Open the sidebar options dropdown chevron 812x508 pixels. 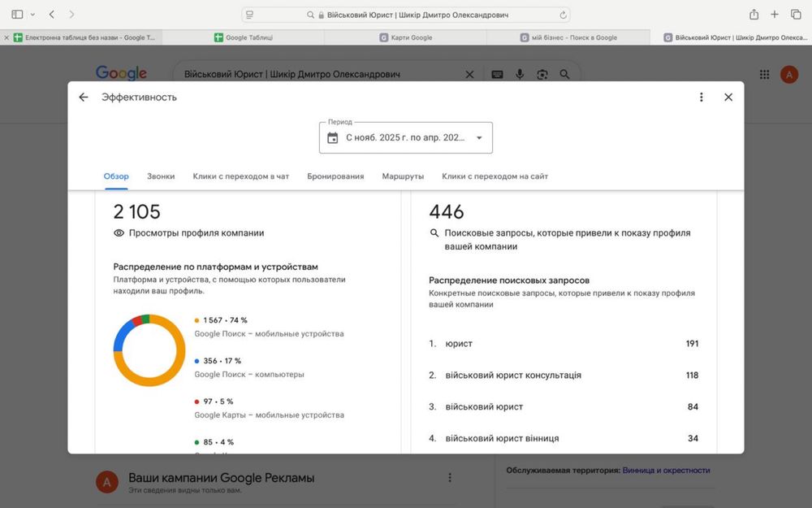(32, 15)
